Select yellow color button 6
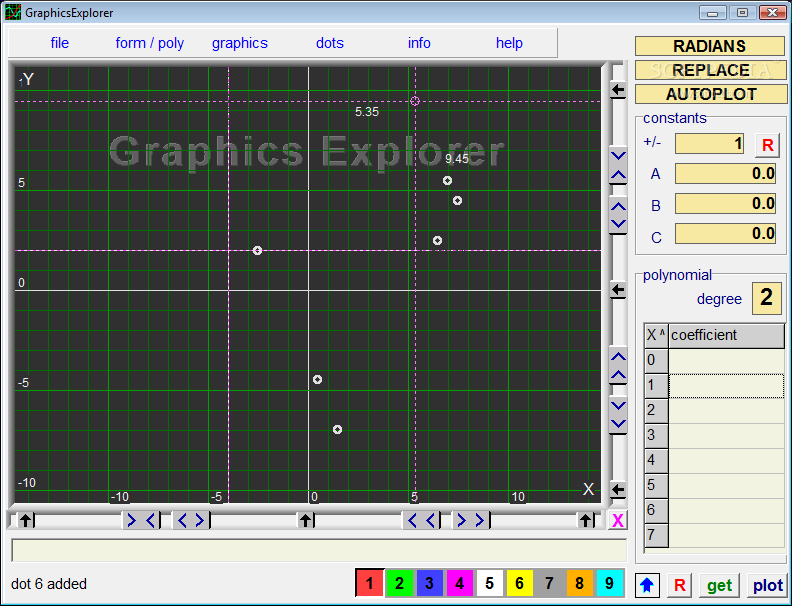This screenshot has width=792, height=606. (519, 583)
